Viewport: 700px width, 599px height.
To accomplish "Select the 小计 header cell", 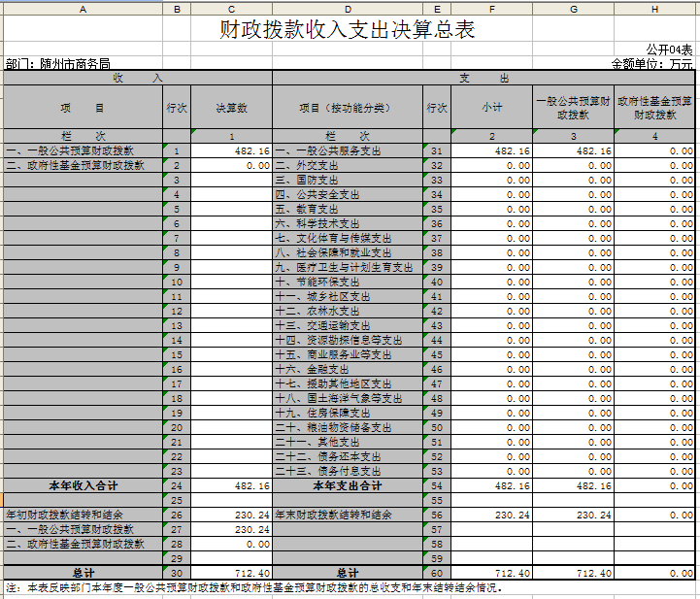I will (x=491, y=108).
